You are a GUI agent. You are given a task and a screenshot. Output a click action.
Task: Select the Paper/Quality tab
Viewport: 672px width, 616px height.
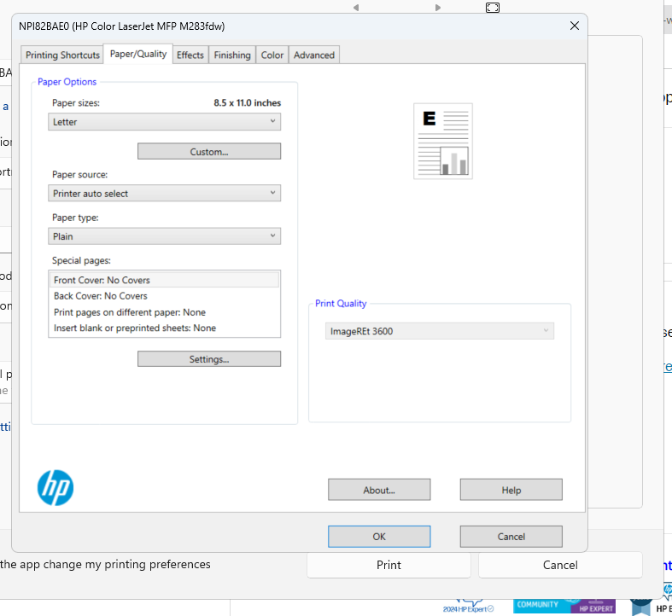138,54
